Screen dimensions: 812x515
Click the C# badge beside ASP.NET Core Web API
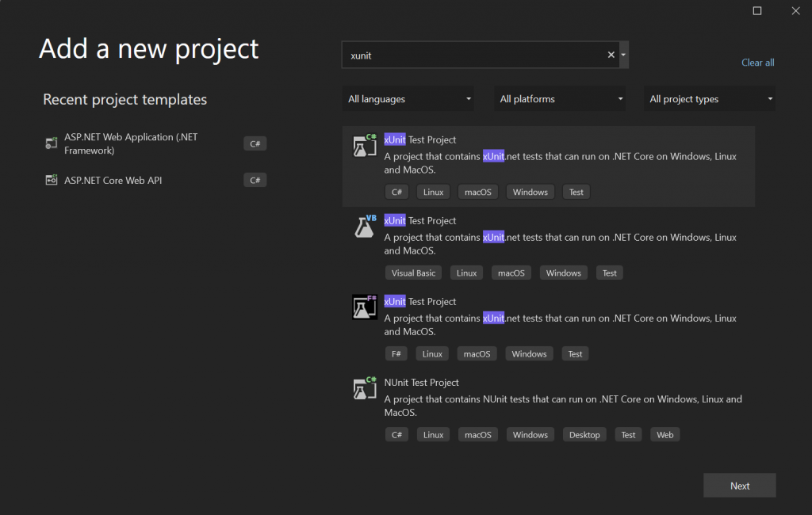255,180
